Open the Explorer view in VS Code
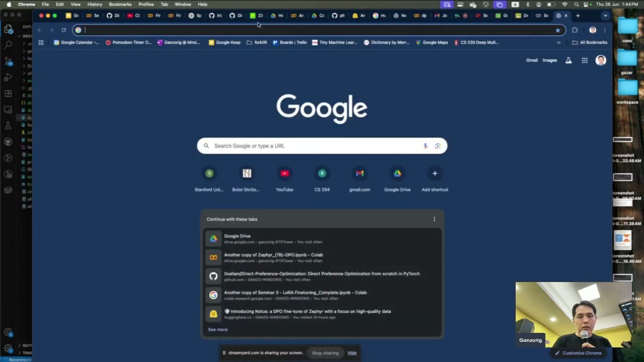Image resolution: width=644 pixels, height=362 pixels. coord(8,29)
